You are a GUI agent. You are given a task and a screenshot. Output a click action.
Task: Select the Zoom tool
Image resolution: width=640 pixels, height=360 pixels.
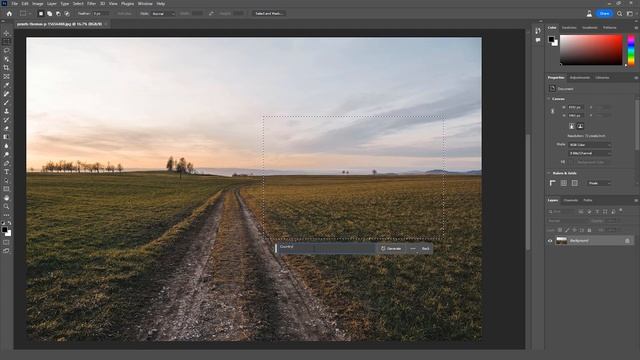[6, 207]
